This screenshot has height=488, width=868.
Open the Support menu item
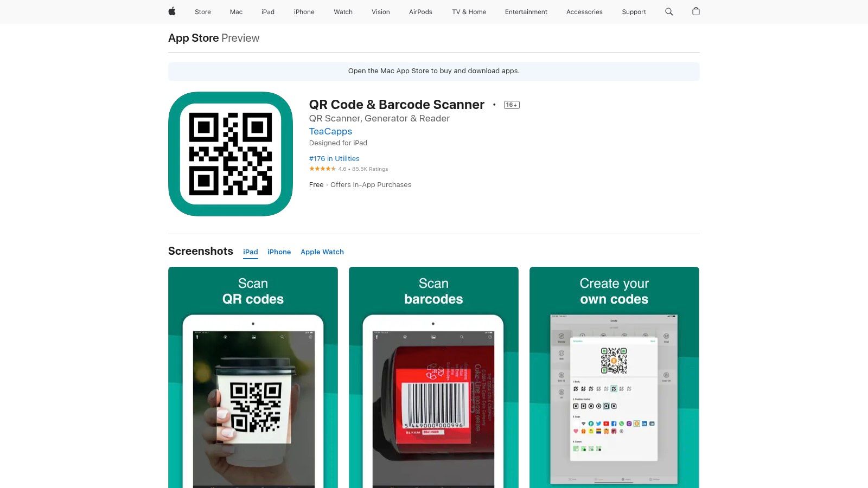tap(633, 11)
